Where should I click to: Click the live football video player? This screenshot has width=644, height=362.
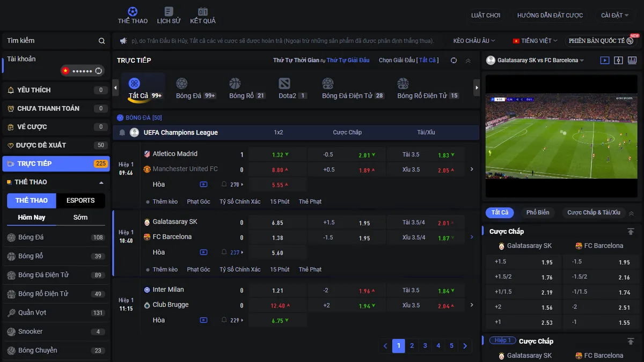[561, 136]
